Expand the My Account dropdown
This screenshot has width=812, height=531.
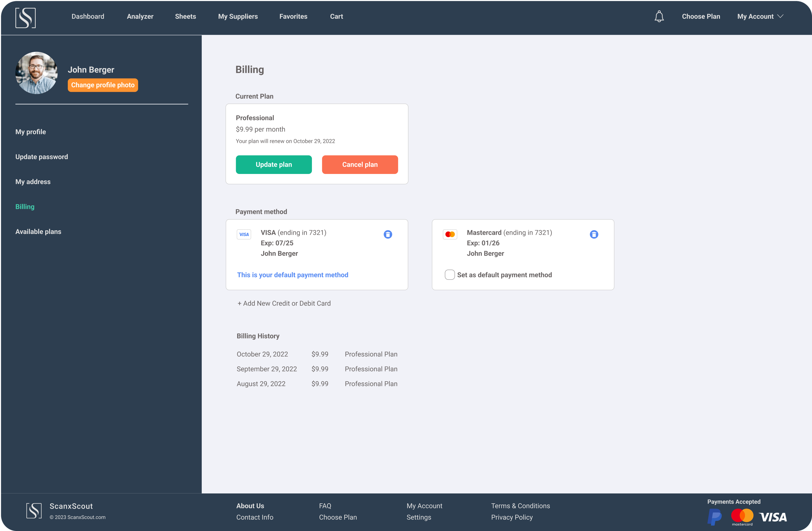click(760, 16)
